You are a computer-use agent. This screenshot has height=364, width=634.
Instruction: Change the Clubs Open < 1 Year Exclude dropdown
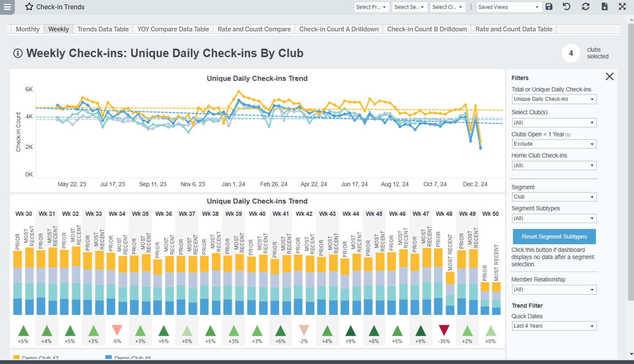pyautogui.click(x=554, y=143)
